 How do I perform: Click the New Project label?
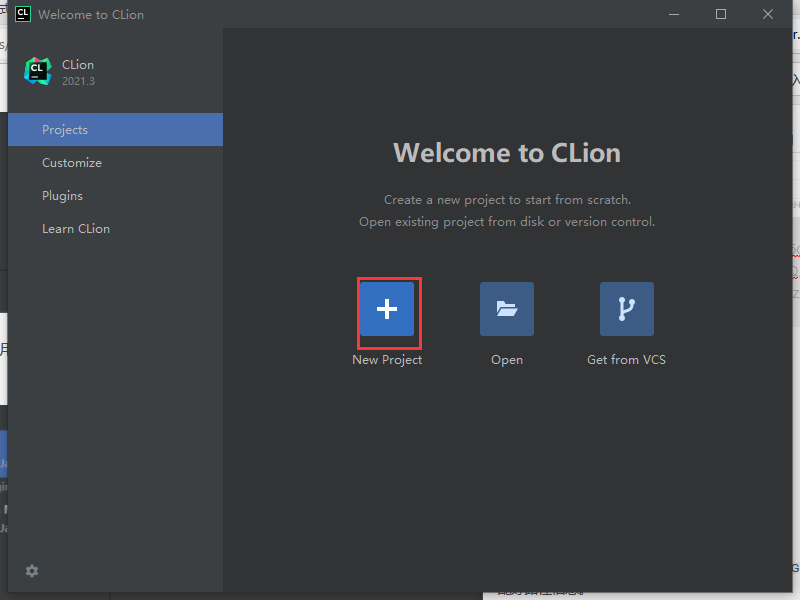387,360
